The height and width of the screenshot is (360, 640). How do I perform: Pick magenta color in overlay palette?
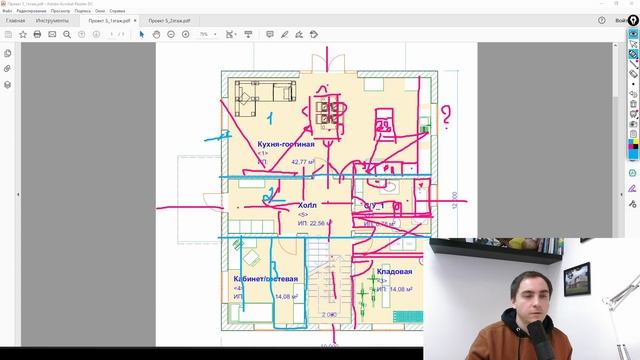click(x=631, y=147)
